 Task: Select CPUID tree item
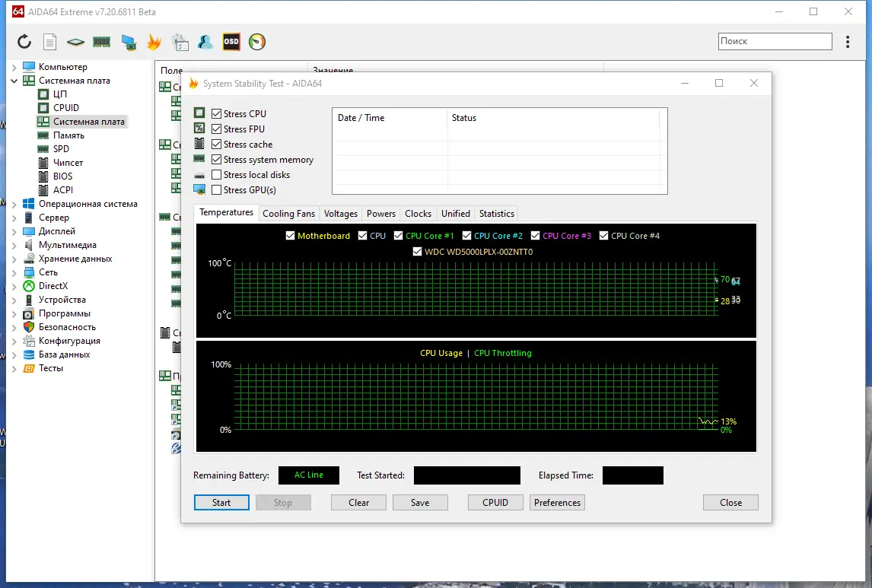(65, 108)
